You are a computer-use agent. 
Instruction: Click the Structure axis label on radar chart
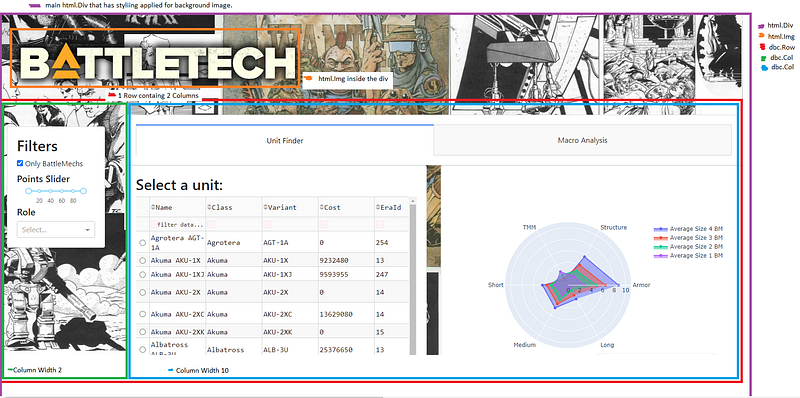coord(614,227)
